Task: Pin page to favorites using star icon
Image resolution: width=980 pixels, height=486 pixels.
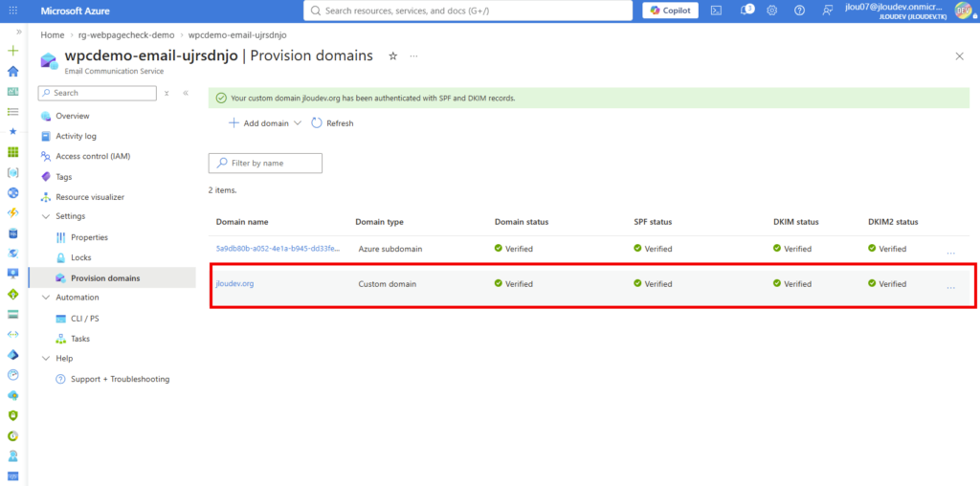Action: pyautogui.click(x=393, y=56)
